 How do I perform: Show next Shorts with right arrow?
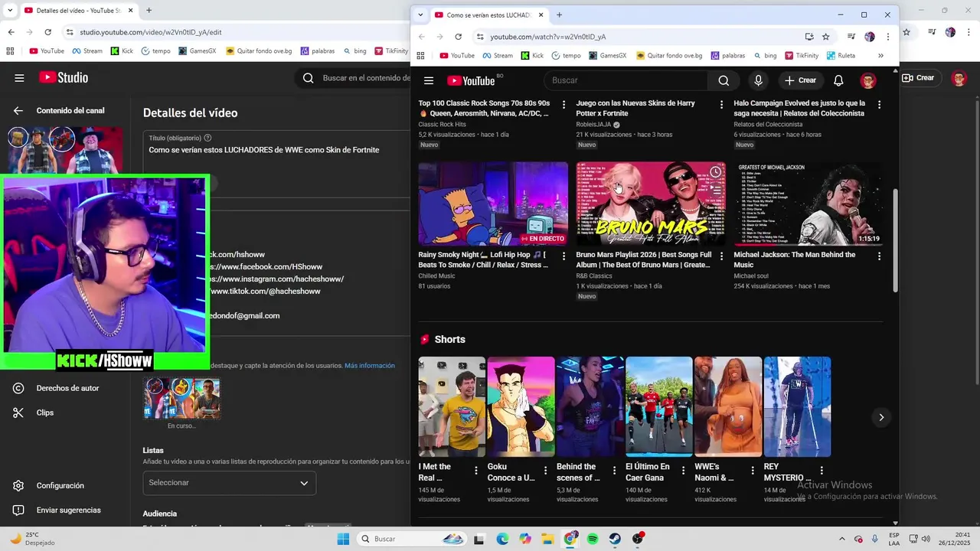coord(881,417)
